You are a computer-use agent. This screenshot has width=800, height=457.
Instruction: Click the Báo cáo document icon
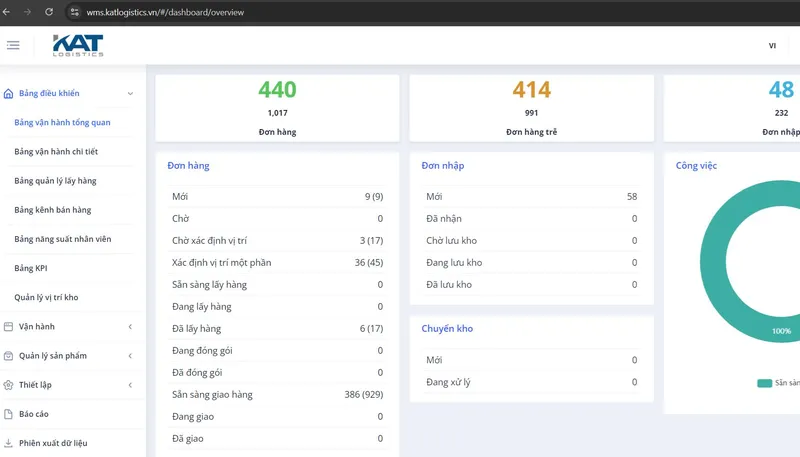pyautogui.click(x=8, y=414)
